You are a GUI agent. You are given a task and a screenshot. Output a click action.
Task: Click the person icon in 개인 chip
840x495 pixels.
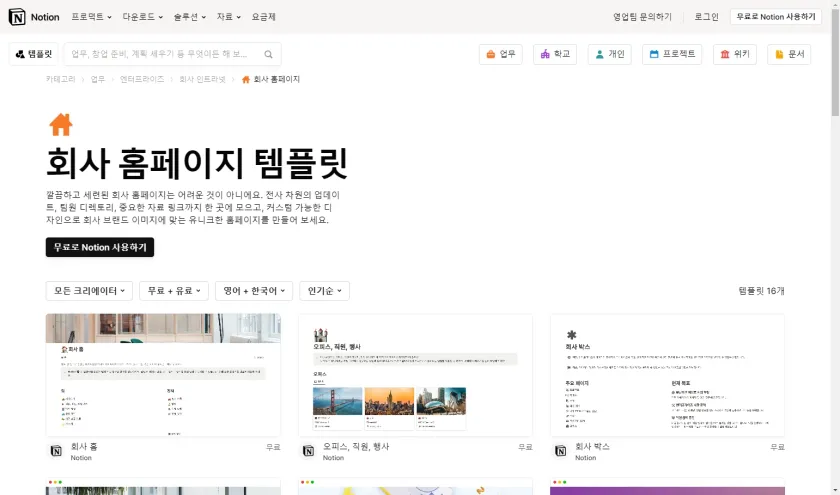pos(600,54)
